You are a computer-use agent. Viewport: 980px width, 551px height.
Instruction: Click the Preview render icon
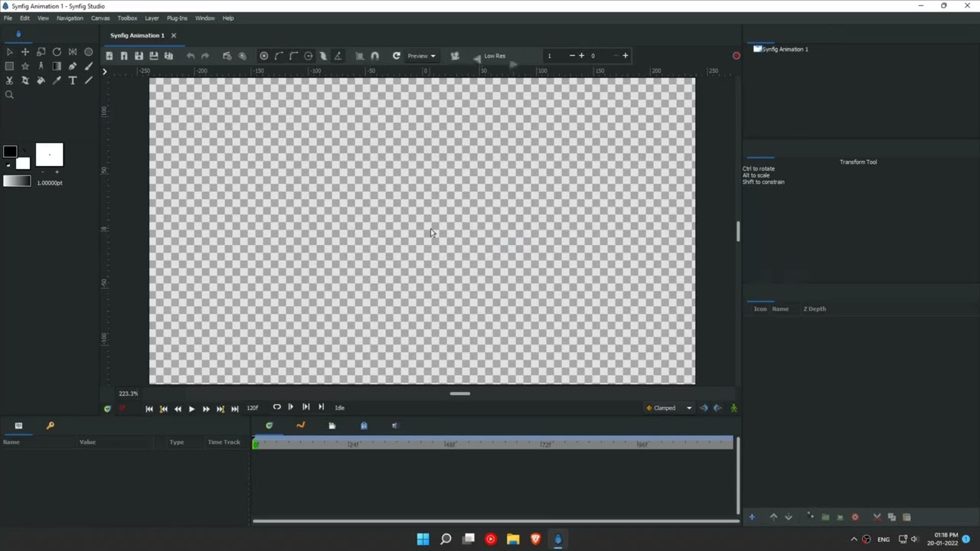click(x=242, y=56)
